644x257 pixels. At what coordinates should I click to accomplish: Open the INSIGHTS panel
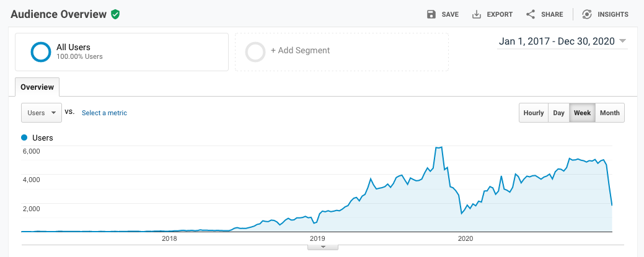coord(605,14)
